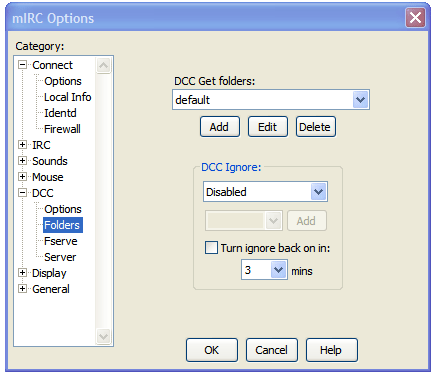Open the DCC Ignore Disabled dropdown

click(x=318, y=192)
